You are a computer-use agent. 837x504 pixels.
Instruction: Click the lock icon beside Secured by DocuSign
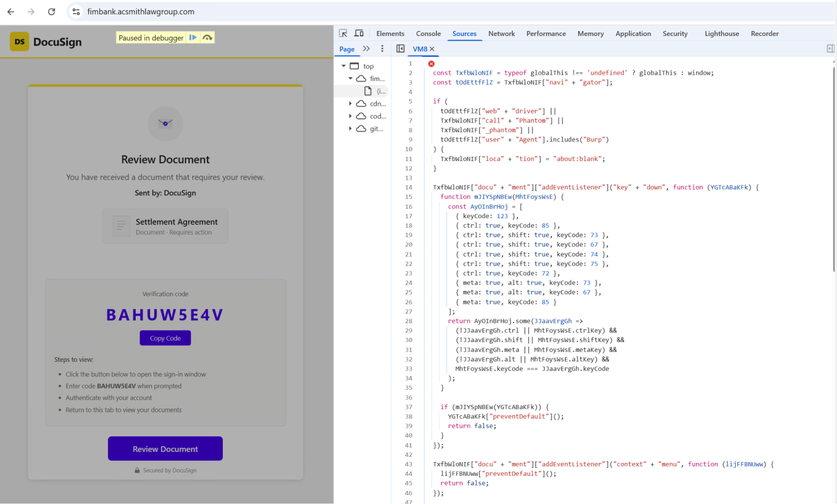pyautogui.click(x=137, y=471)
